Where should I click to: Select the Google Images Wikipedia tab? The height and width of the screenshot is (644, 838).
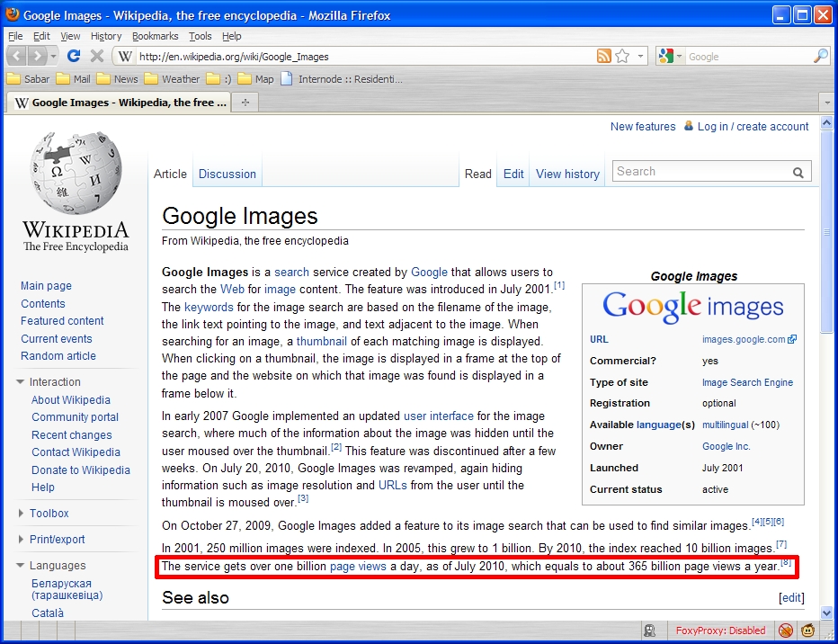(x=119, y=102)
